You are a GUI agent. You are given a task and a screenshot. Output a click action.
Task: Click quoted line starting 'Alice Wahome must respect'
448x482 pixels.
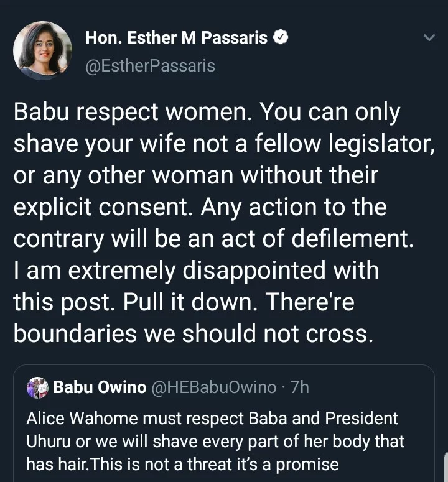click(x=212, y=419)
